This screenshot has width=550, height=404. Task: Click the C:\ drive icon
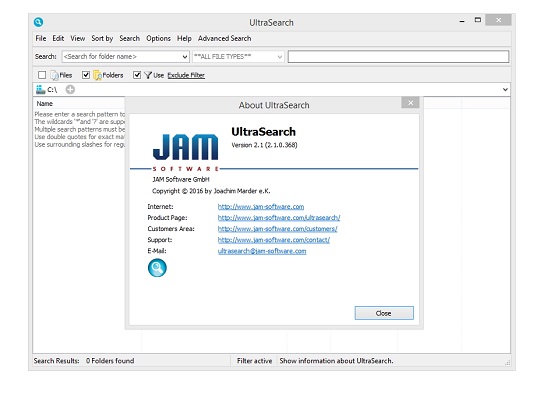point(40,89)
